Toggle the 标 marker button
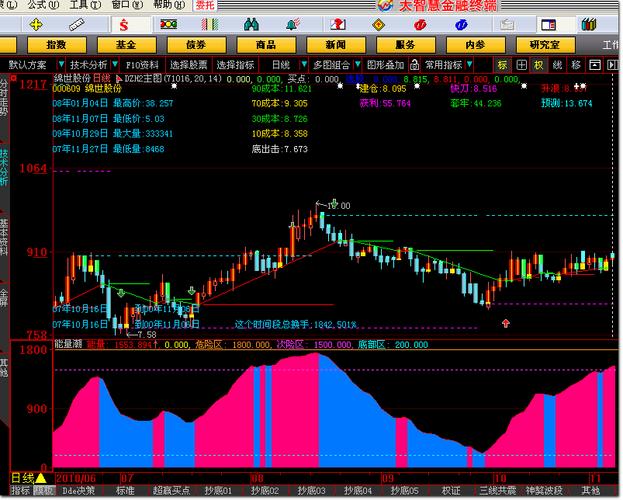 point(503,64)
